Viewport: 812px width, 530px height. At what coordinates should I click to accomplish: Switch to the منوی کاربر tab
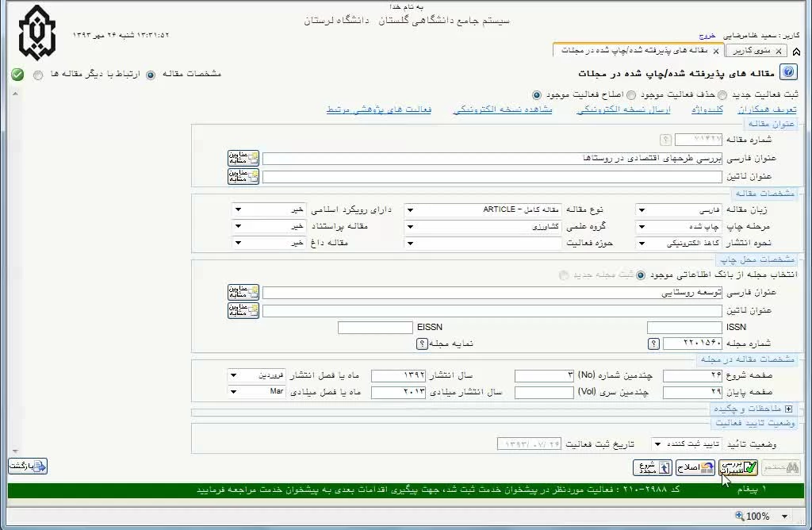pyautogui.click(x=751, y=51)
